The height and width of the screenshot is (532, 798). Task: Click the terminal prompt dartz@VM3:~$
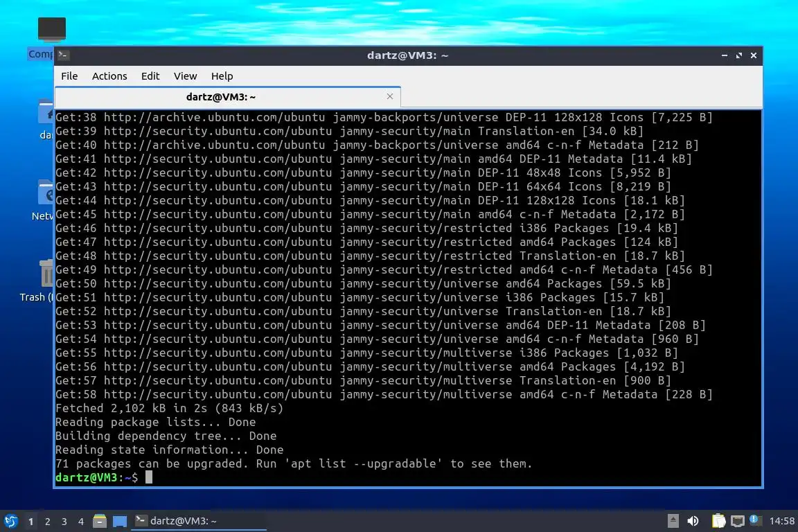(x=96, y=477)
